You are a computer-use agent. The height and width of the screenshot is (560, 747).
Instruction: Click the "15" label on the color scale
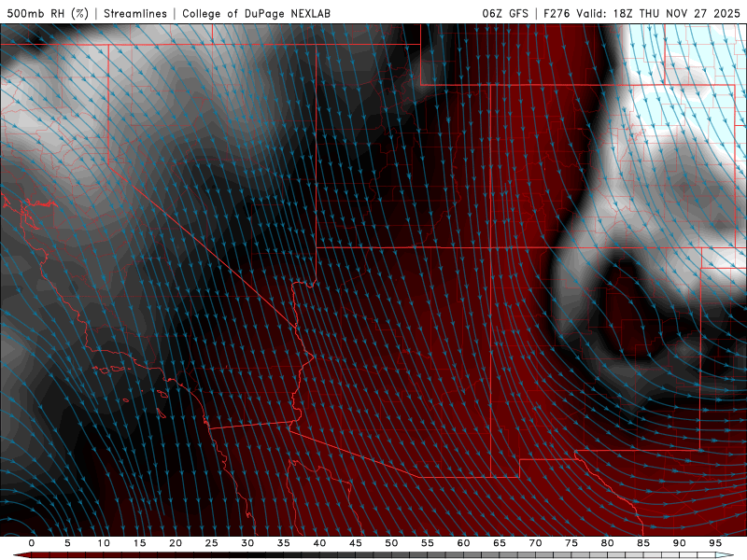[x=139, y=543]
